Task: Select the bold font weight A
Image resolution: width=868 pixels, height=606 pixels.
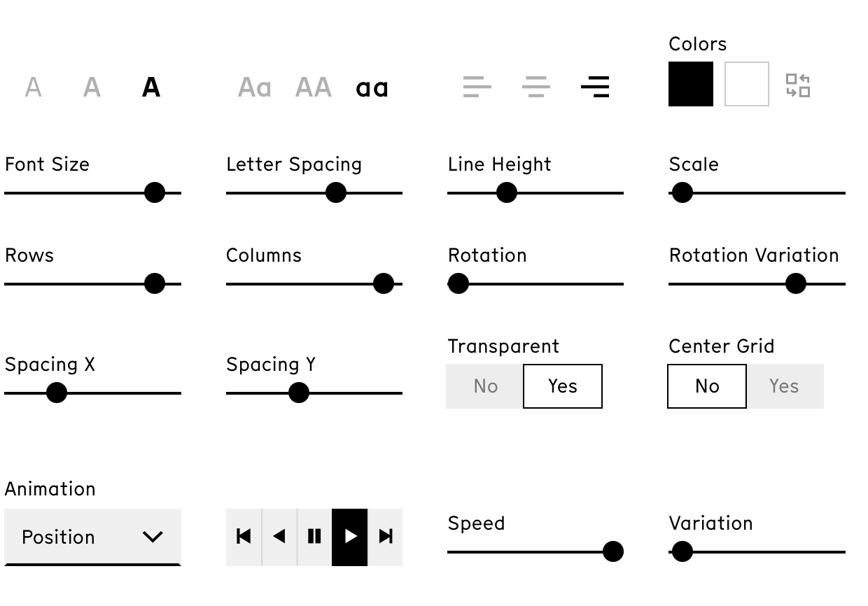Action: click(150, 87)
